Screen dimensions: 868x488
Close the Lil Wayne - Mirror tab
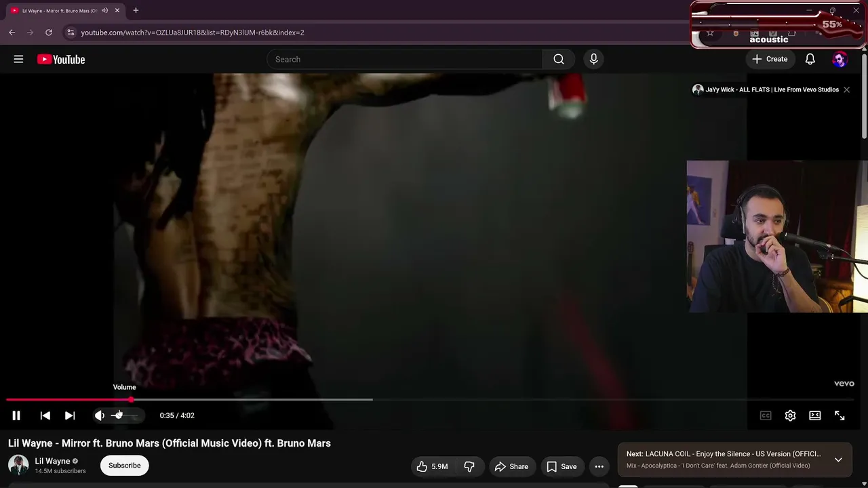point(117,11)
